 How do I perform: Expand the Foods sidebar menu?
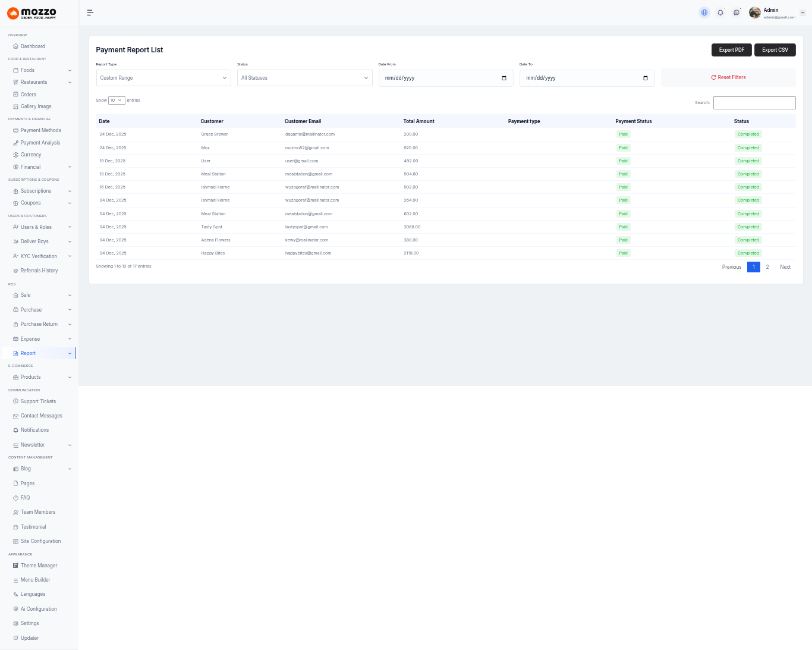point(42,70)
